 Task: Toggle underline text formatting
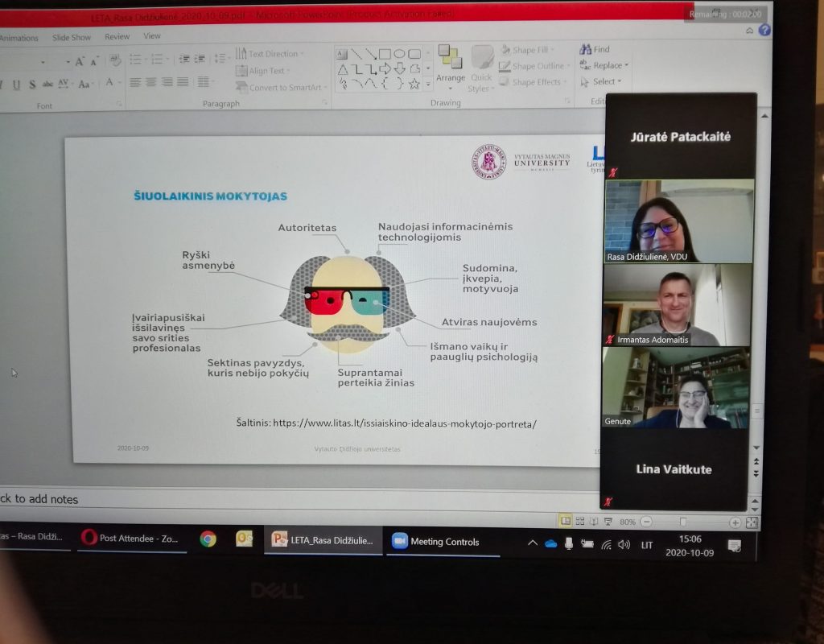(16, 85)
